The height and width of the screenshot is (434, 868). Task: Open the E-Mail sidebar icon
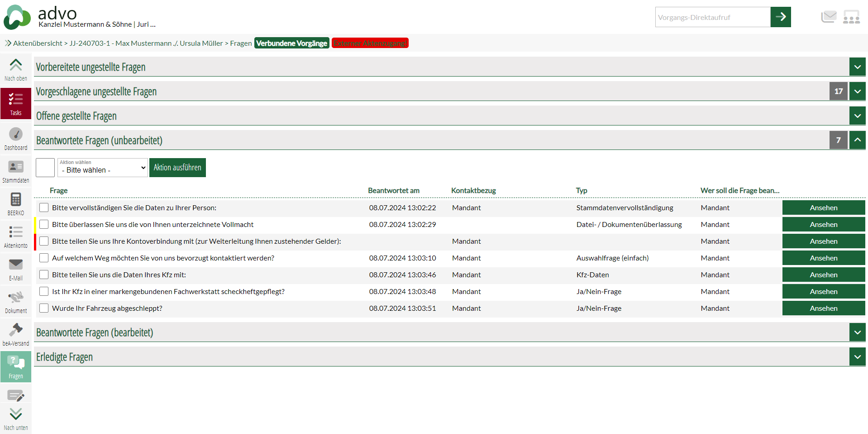[16, 269]
